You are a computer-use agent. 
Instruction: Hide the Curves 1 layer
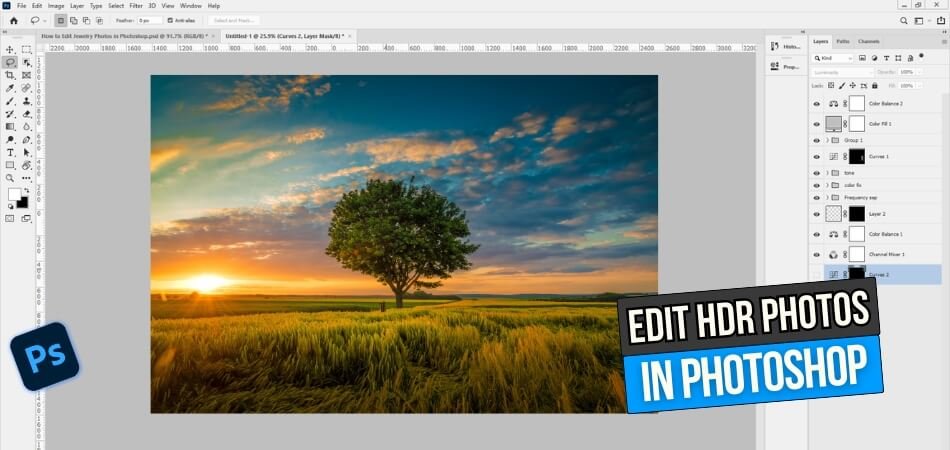click(816, 156)
